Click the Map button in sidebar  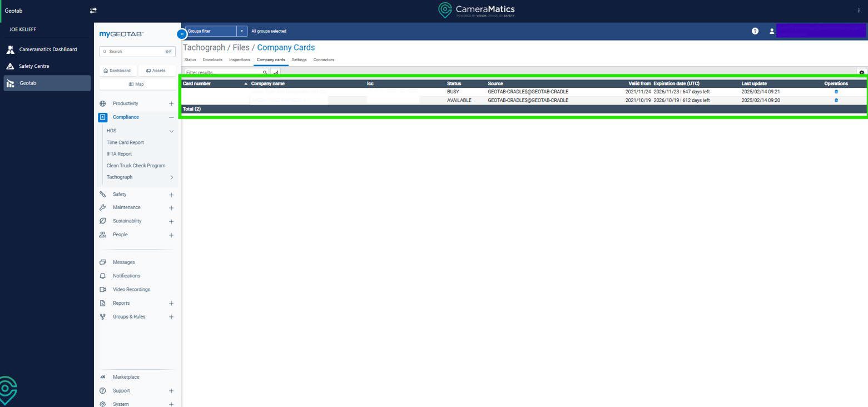(x=136, y=85)
